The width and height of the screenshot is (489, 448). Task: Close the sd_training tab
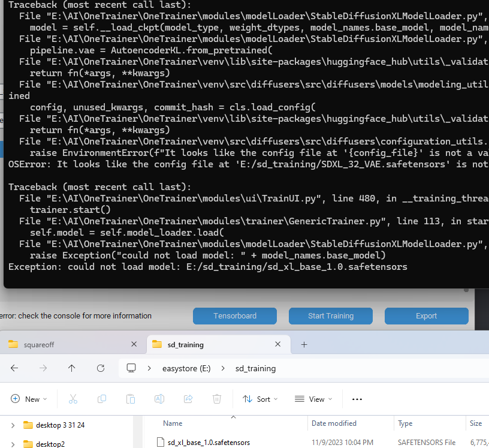(278, 344)
